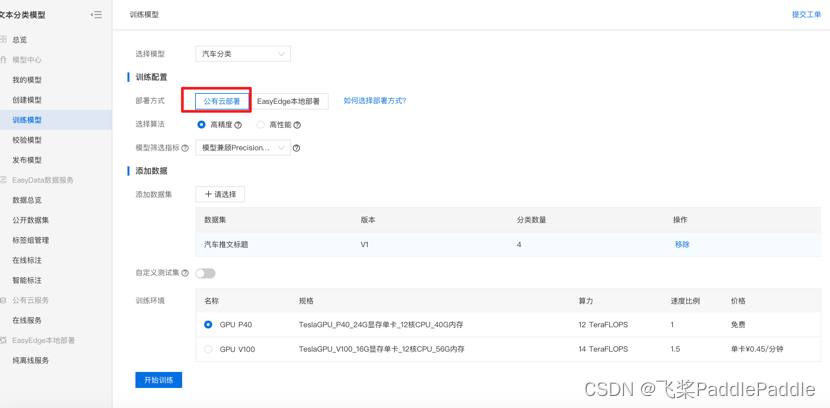Remove 汽车推文标题 dataset via 移除 link
The image size is (830, 408).
point(682,244)
